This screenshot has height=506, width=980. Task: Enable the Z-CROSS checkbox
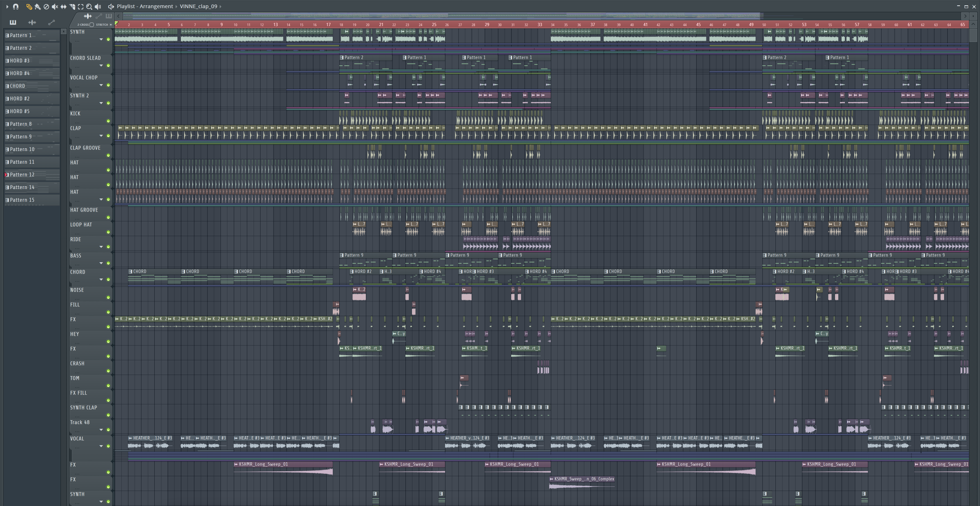pos(91,25)
